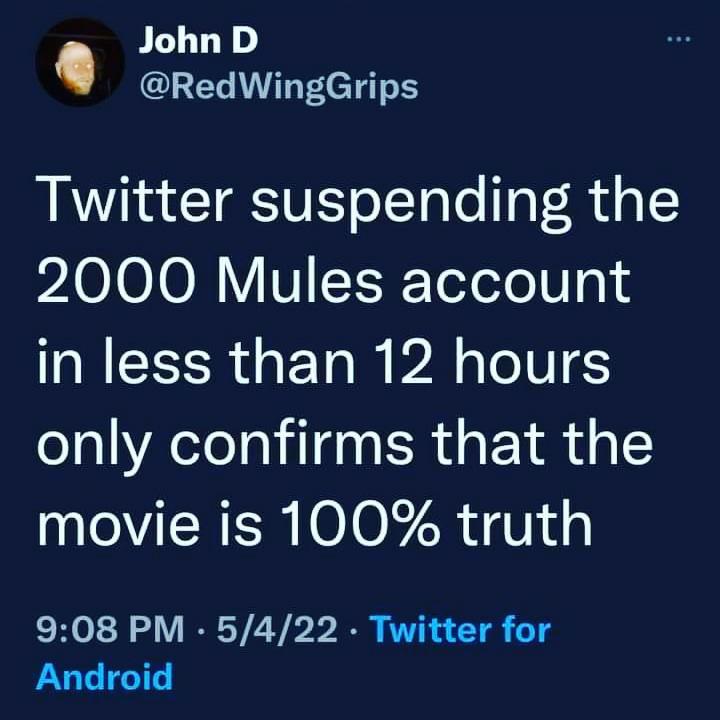Open the John D display name
This screenshot has height=720, width=720.
198,40
